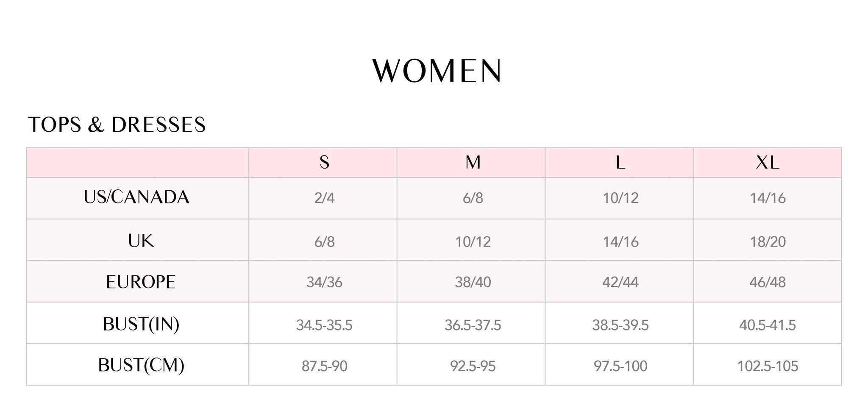The width and height of the screenshot is (868, 411).
Task: Click the WOMEN heading
Action: (437, 71)
